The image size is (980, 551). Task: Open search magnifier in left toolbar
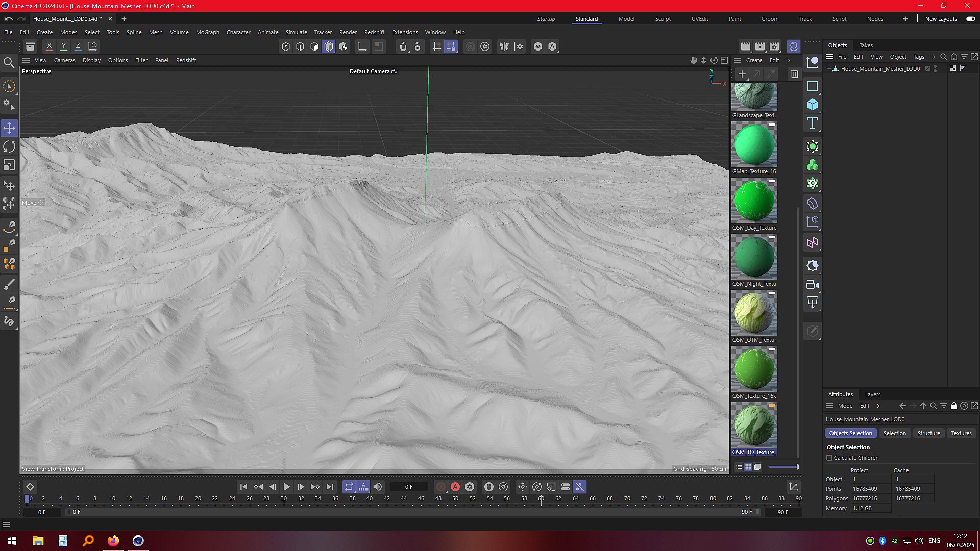9,63
